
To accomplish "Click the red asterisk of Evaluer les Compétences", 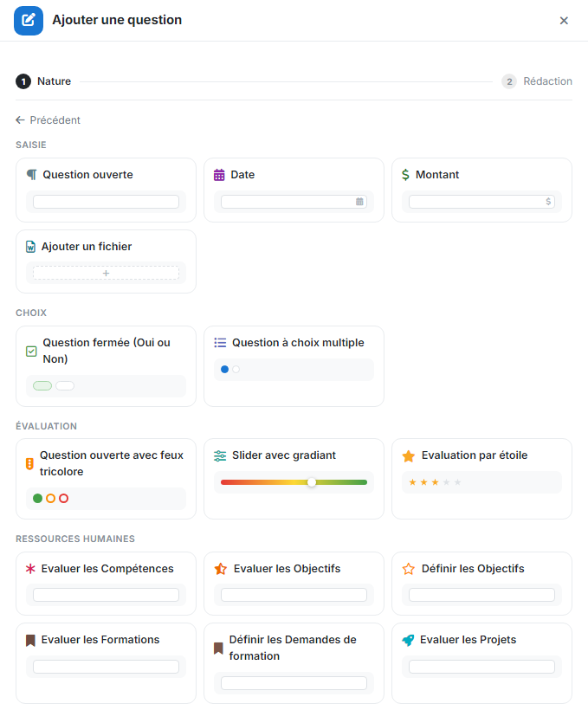I will coord(30,569).
